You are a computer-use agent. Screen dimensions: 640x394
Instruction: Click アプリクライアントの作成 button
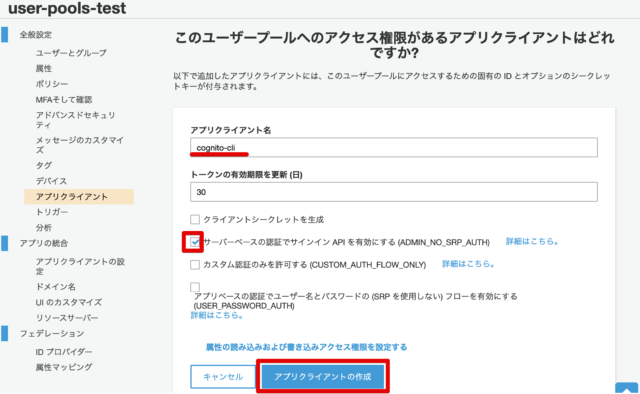pyautogui.click(x=323, y=376)
